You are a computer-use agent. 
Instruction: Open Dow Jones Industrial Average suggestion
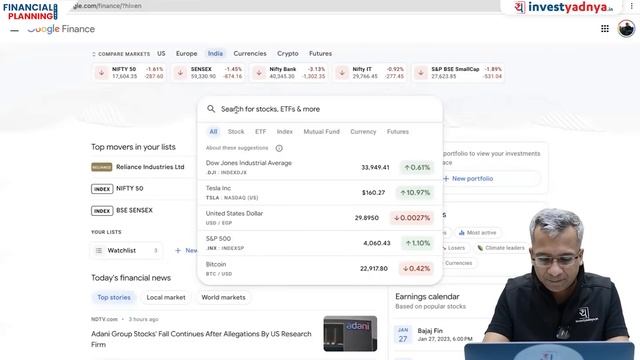tap(320, 167)
